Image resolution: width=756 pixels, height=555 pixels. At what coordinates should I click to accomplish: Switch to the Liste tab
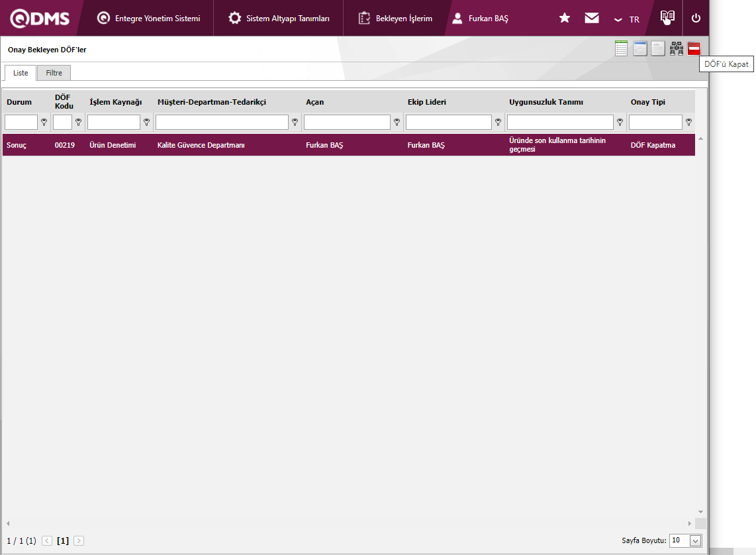click(21, 73)
